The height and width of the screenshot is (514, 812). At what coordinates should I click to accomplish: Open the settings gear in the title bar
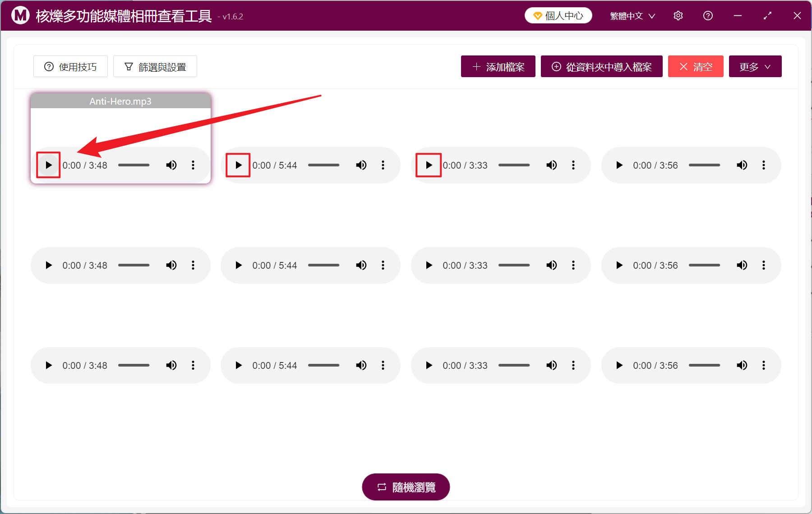(678, 15)
